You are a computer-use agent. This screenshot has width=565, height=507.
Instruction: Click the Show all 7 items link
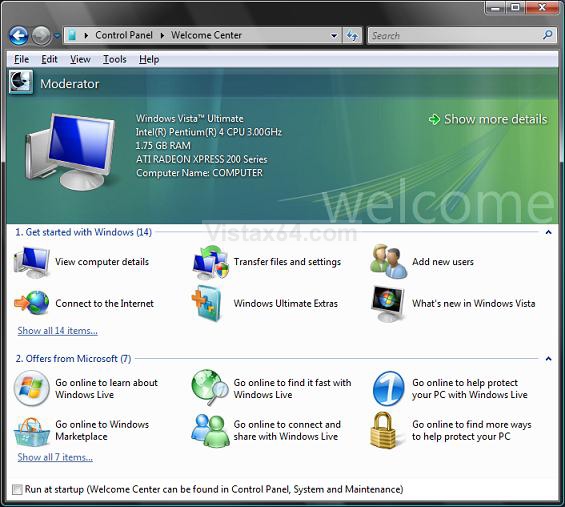click(55, 457)
